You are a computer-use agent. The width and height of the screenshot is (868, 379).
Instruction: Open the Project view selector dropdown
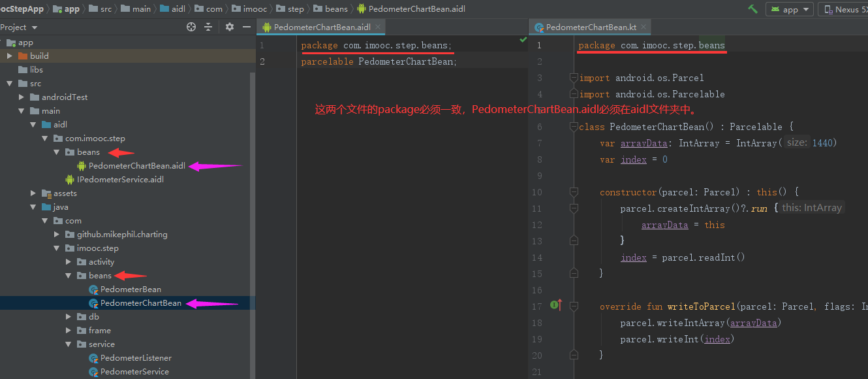[20, 27]
